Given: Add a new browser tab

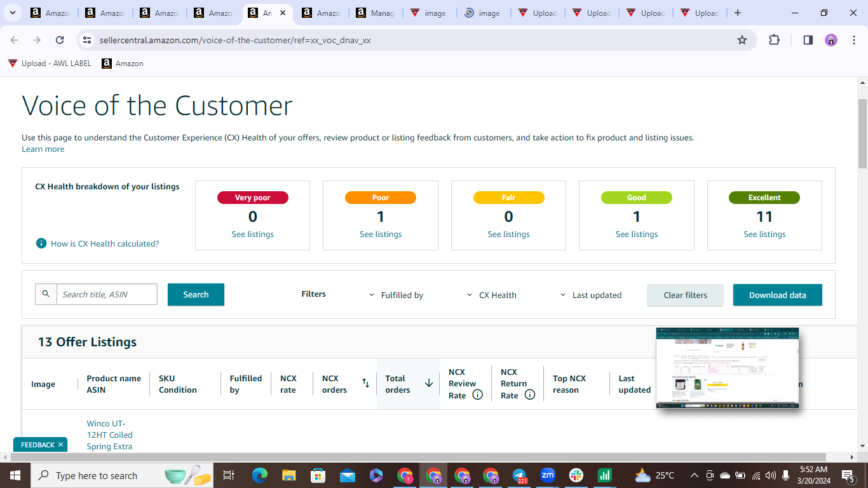Looking at the screenshot, I should [x=737, y=13].
